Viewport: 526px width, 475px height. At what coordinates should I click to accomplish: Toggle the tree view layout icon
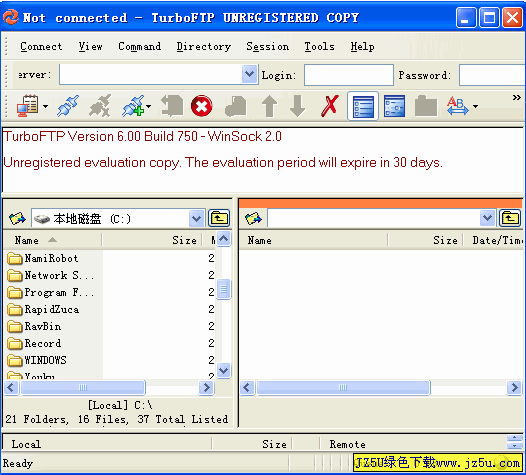click(x=394, y=106)
